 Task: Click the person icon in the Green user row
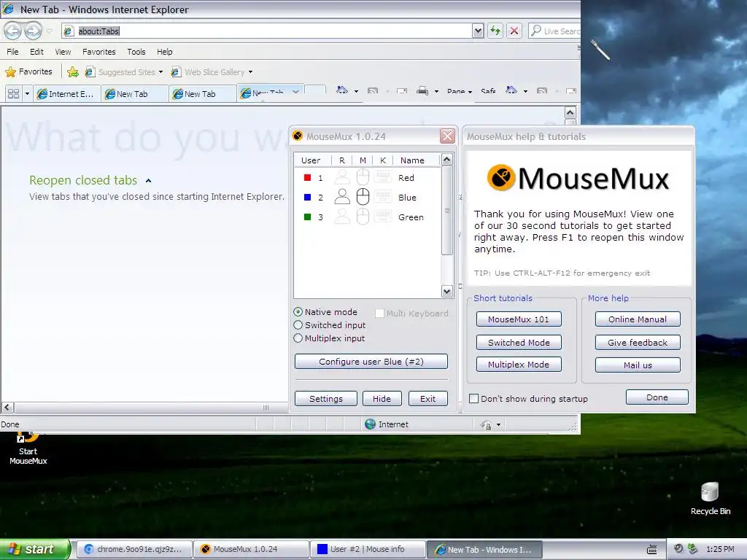[342, 217]
